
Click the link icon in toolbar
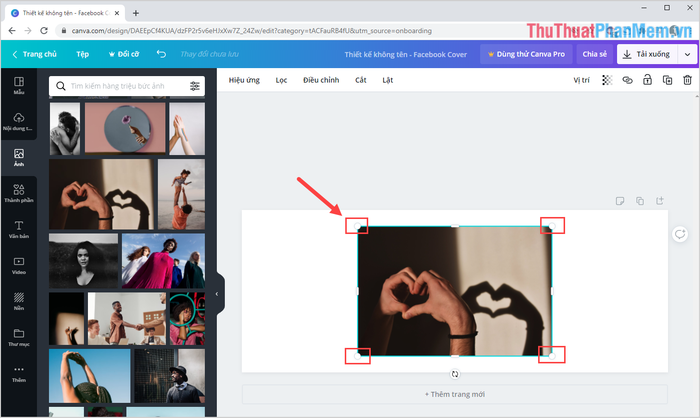click(x=627, y=80)
